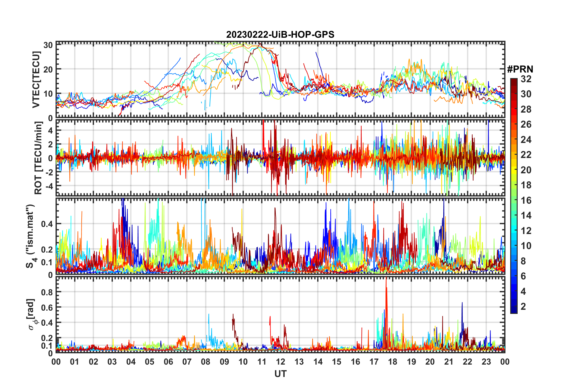Click the S4 ("ism.mat") y-axis label

point(31,236)
